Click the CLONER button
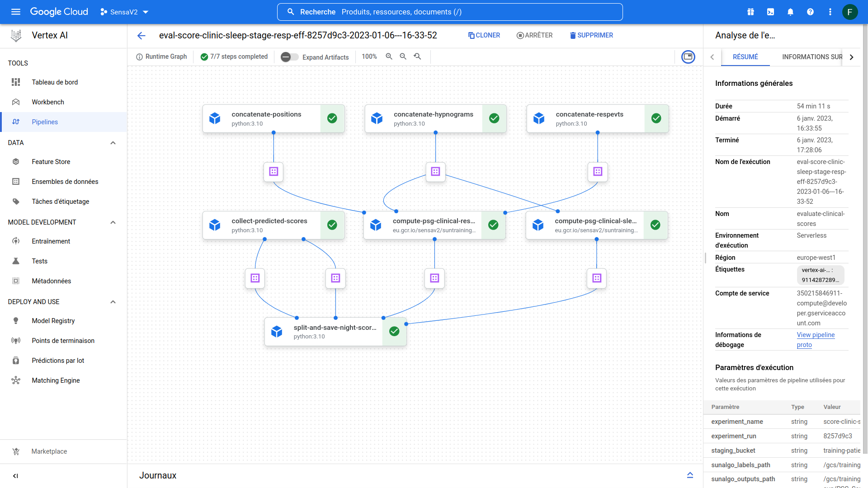868x488 pixels. [484, 35]
